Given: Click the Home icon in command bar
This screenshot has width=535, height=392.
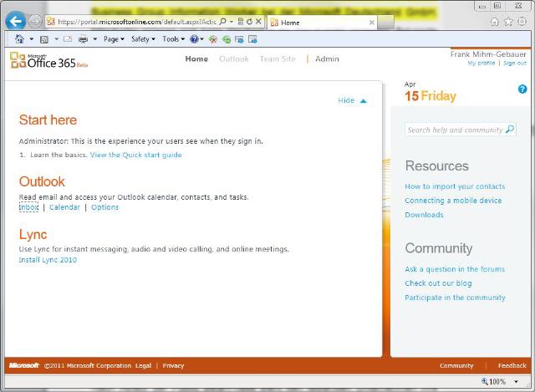Looking at the screenshot, I should click(19, 39).
